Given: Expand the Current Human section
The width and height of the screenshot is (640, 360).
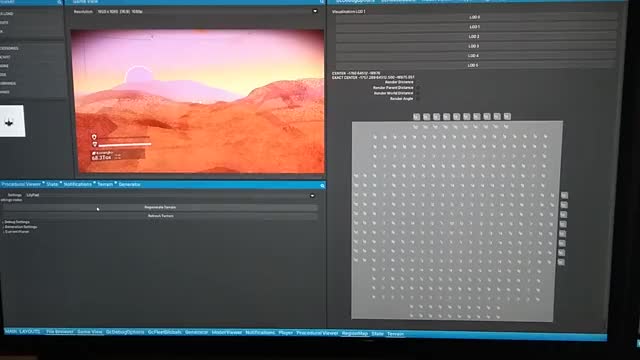Looking at the screenshot, I should (17, 231).
